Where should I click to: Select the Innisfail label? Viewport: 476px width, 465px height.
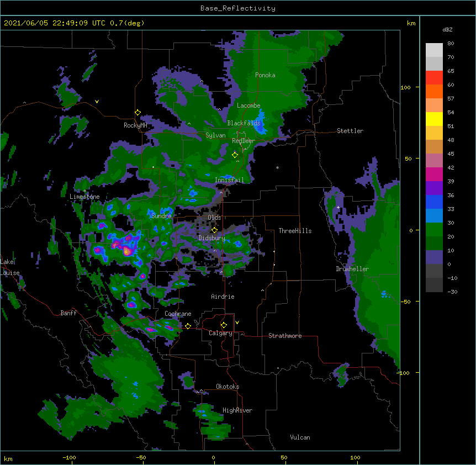[229, 180]
